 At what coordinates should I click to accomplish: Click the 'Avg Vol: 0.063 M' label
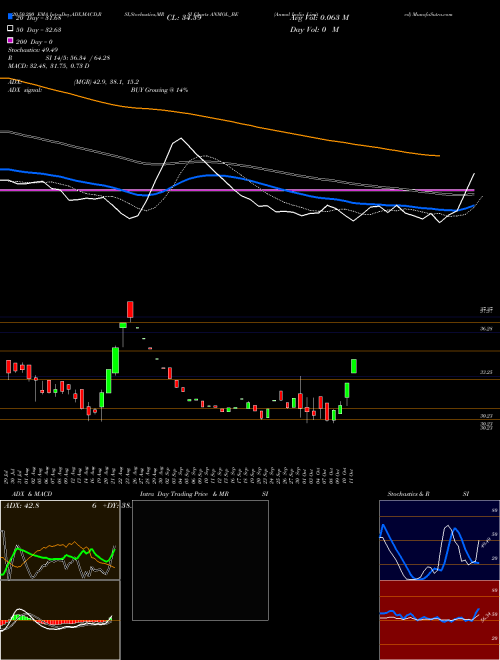tap(319, 18)
